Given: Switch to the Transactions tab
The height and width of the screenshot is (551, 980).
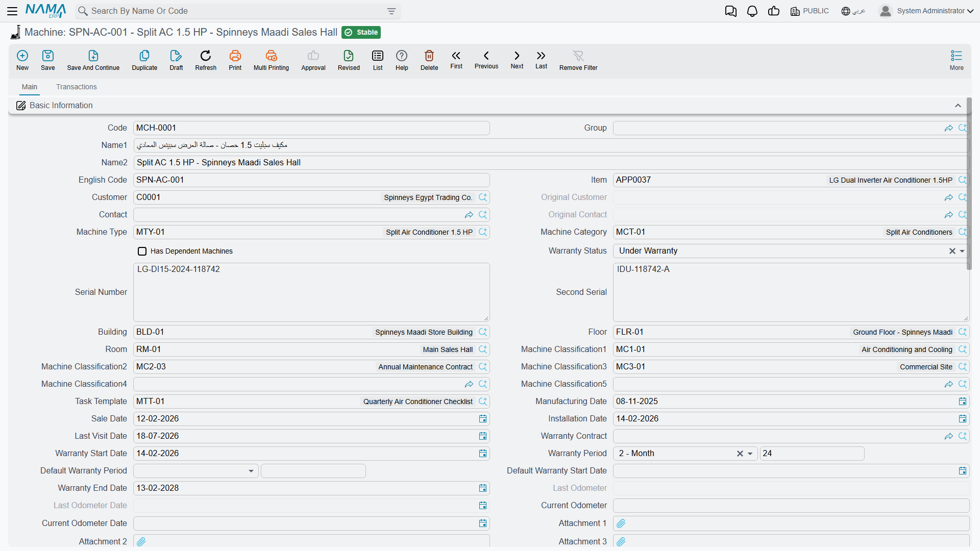Looking at the screenshot, I should pos(77,87).
